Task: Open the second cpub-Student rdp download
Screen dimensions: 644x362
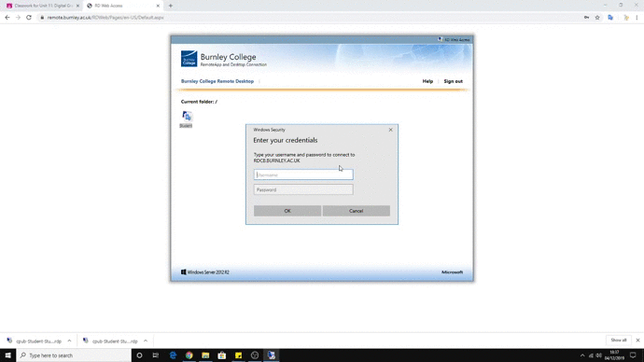Action: pyautogui.click(x=110, y=341)
